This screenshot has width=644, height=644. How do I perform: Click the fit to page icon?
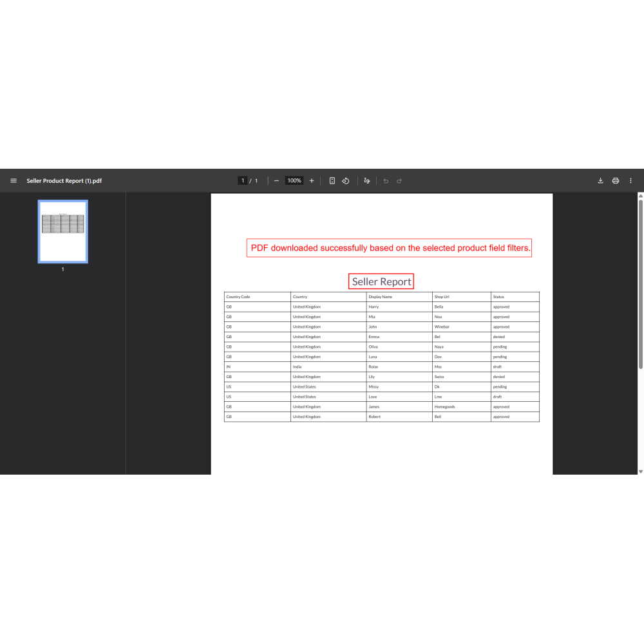coord(332,181)
